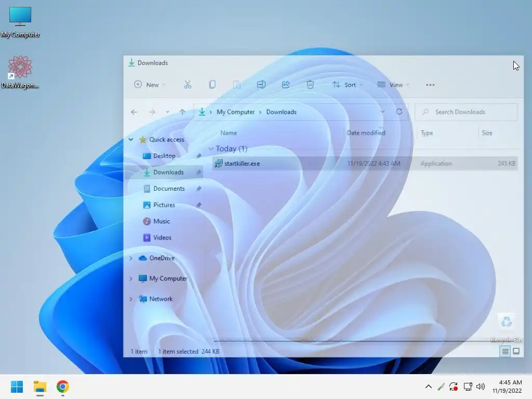
Task: Select the DataWagon desktop shortcut
Action: point(20,72)
